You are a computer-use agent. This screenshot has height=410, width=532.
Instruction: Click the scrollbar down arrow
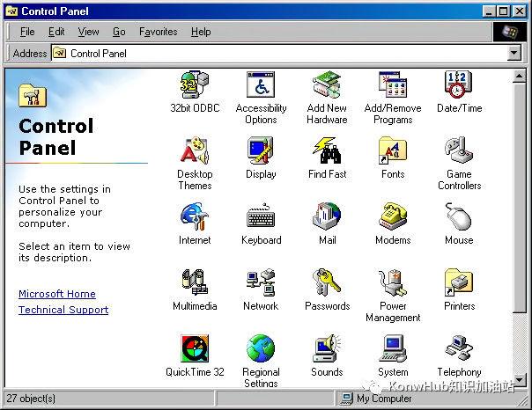click(519, 380)
